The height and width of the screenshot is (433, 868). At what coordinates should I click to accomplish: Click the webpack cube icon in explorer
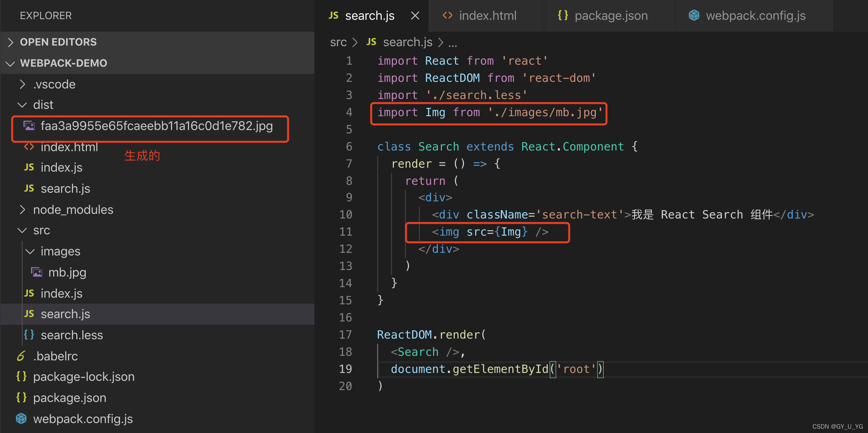(x=21, y=418)
